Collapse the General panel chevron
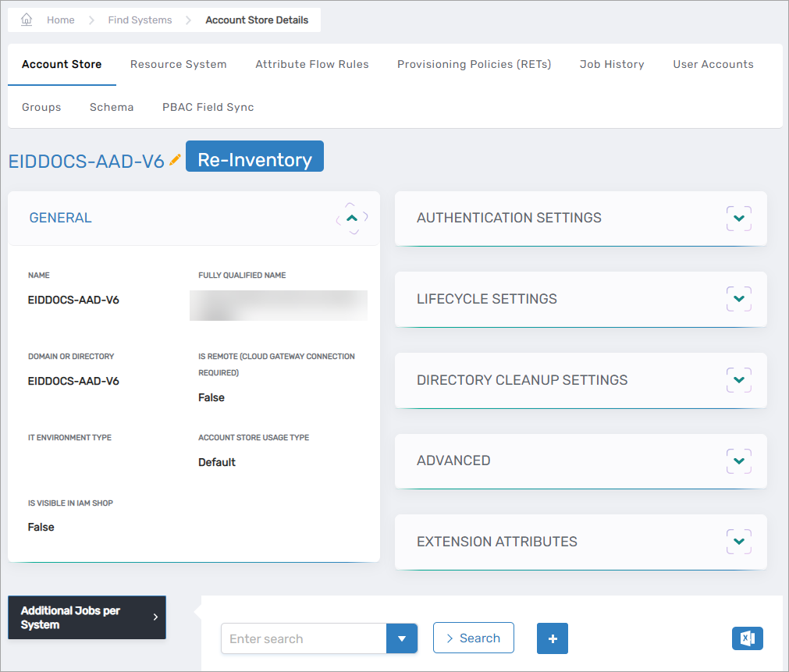Viewport: 789px width, 672px height. pyautogui.click(x=352, y=219)
